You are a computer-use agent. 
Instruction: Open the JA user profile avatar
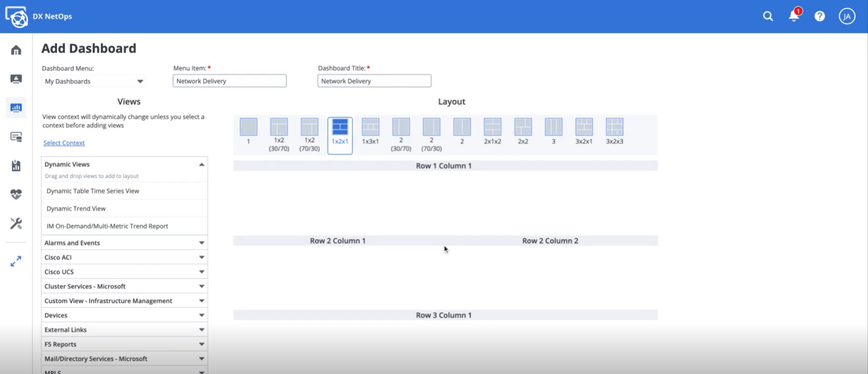[x=847, y=16]
